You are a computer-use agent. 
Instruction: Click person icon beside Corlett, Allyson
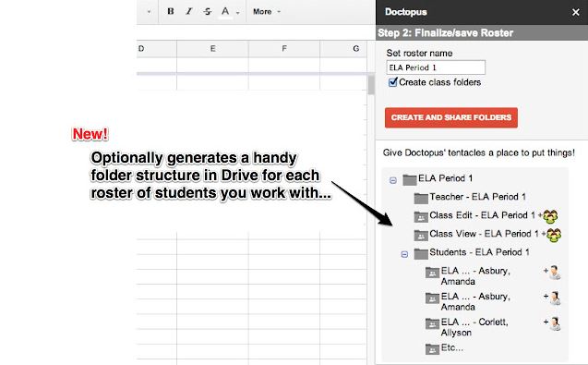tap(555, 323)
